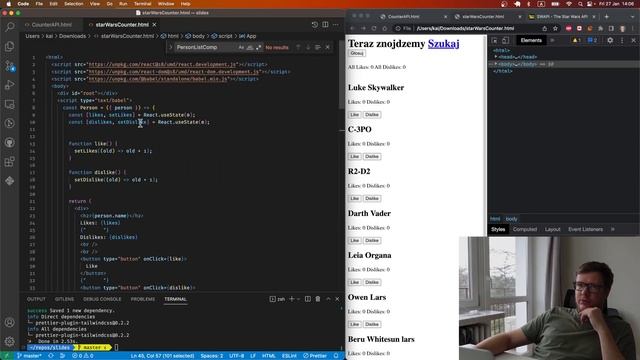The height and width of the screenshot is (360, 640).
Task: Open the OUTPUT panel tab
Action: coord(36,299)
